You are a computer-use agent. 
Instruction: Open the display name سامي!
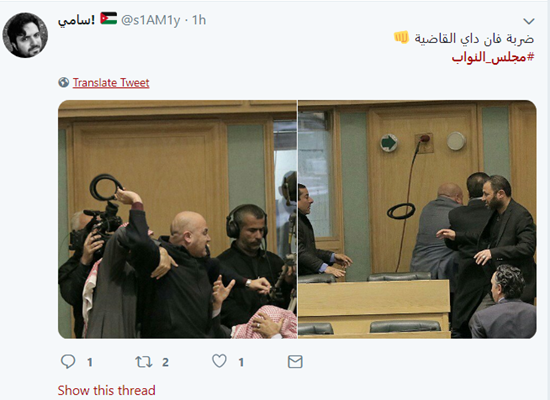pyautogui.click(x=76, y=20)
